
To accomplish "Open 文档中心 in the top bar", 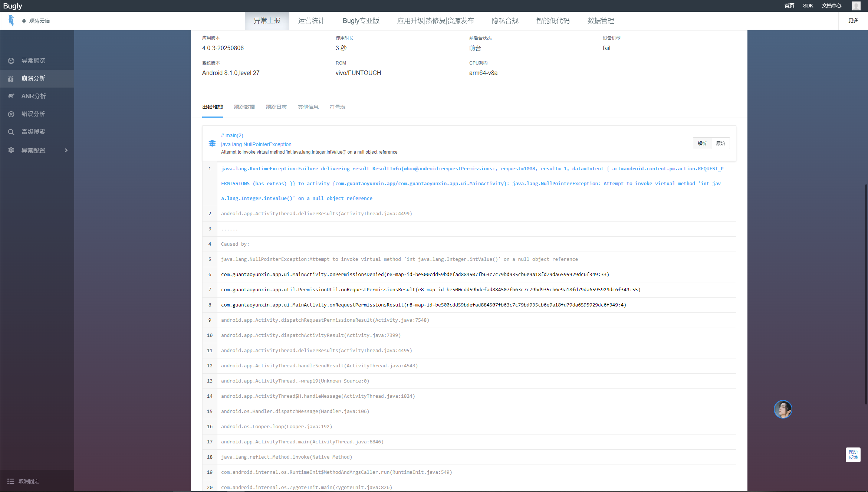I will tap(831, 6).
